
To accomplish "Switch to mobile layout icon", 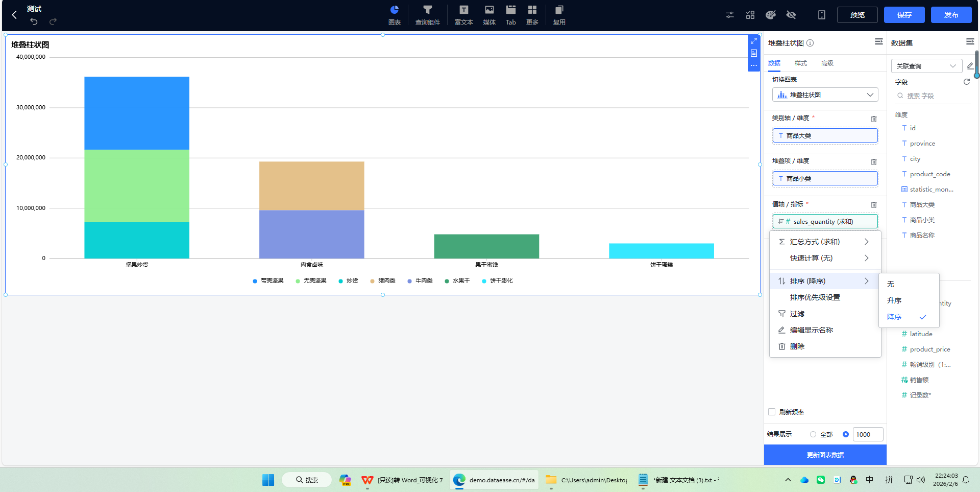I will tap(822, 15).
